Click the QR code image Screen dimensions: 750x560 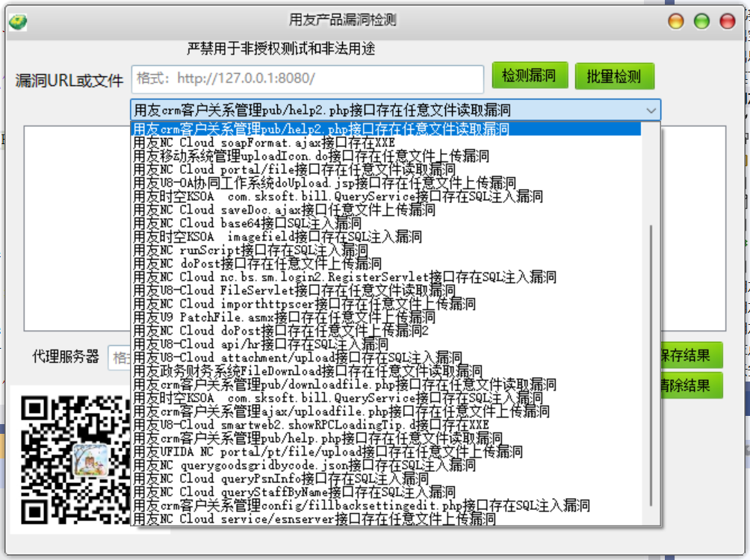pyautogui.click(x=75, y=459)
